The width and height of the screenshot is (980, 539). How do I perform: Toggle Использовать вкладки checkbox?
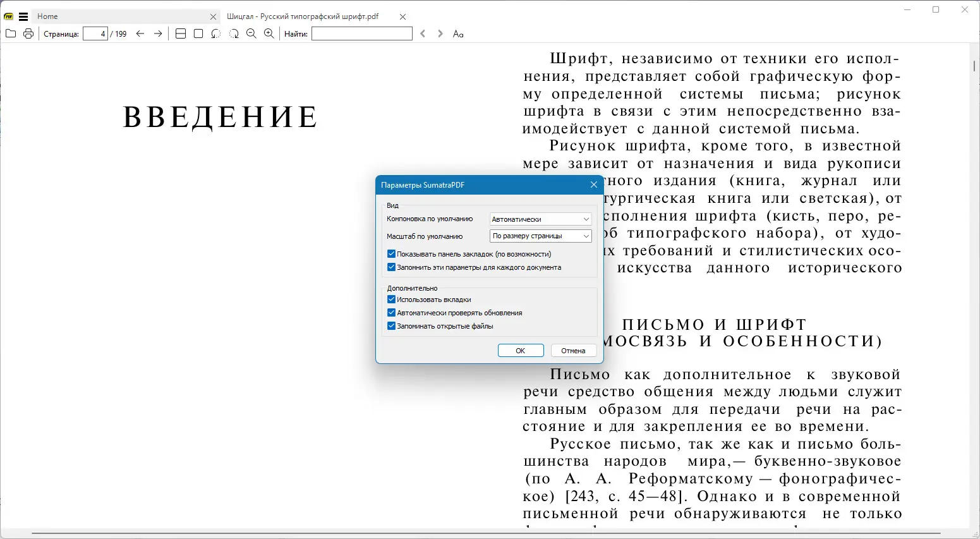tap(391, 300)
